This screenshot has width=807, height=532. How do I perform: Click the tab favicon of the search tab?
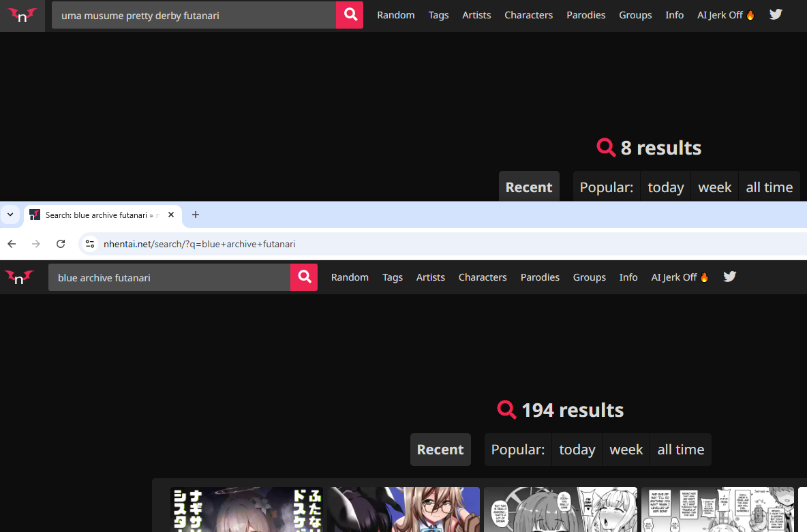tap(35, 215)
